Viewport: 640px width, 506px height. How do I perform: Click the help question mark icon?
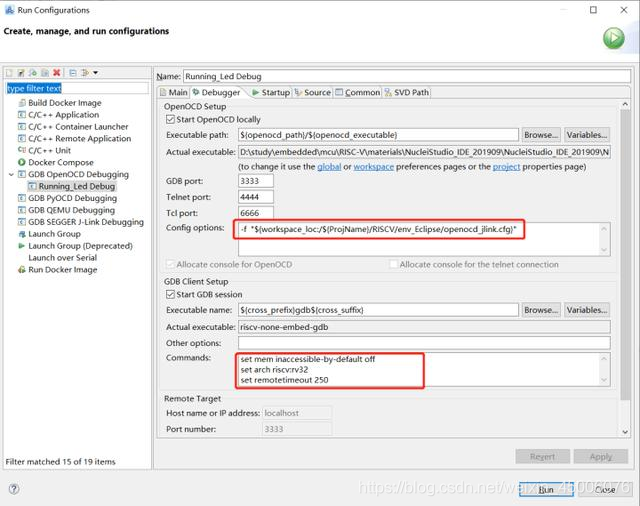click(14, 488)
